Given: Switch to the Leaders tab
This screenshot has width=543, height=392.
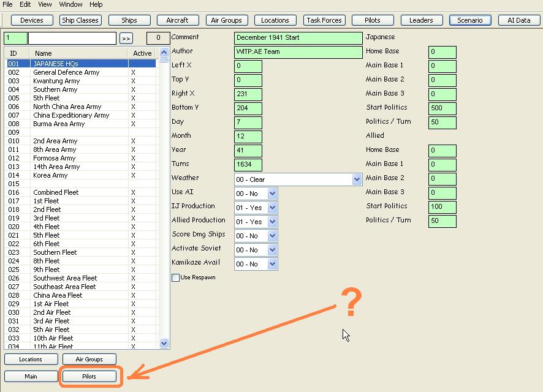Looking at the screenshot, I should [x=422, y=20].
